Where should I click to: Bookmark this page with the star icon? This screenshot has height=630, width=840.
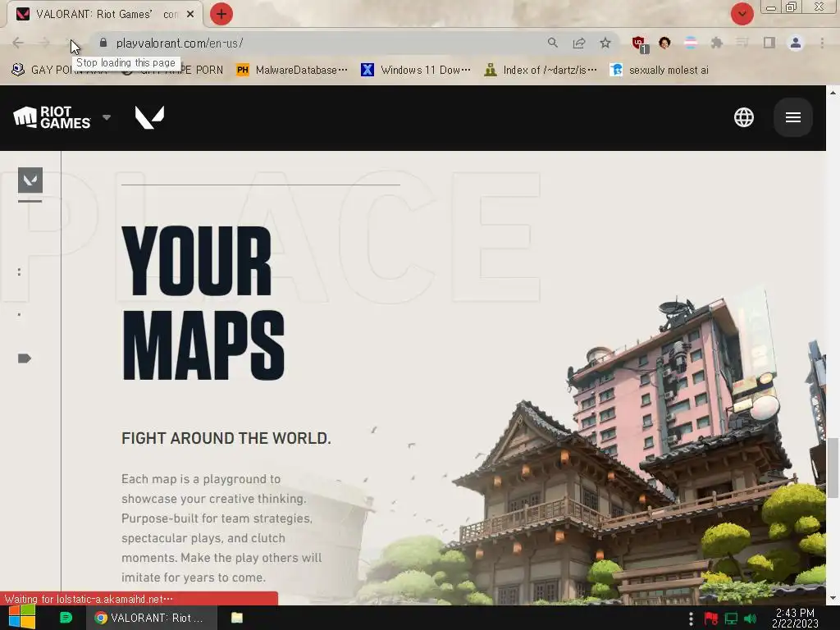pyautogui.click(x=605, y=43)
